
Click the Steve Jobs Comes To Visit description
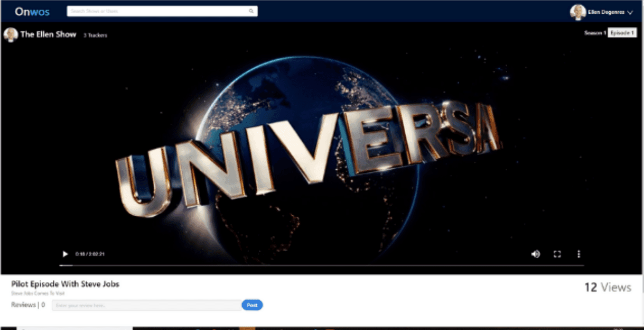(x=38, y=293)
